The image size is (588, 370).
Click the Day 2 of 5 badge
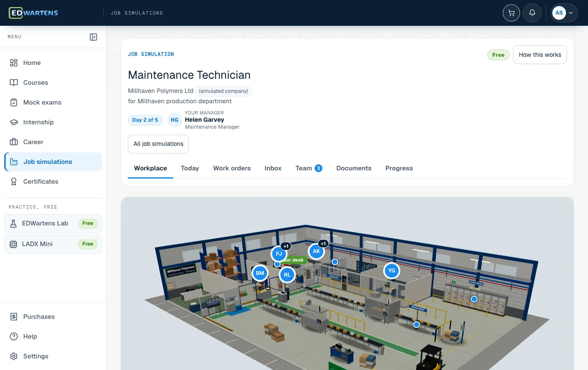tap(145, 120)
